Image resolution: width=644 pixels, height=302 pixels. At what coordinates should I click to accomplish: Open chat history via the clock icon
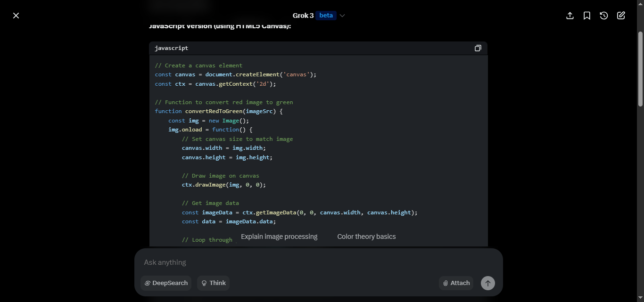[x=604, y=16]
